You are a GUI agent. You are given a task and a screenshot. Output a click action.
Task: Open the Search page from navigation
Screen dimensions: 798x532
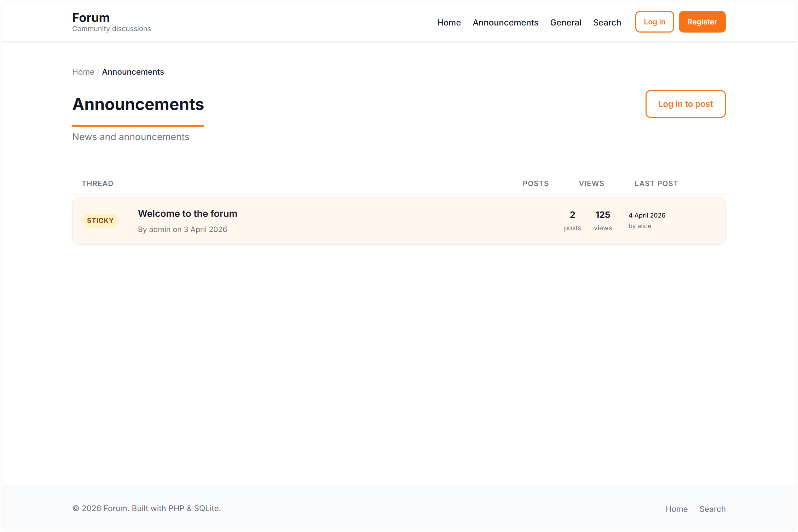click(x=607, y=22)
